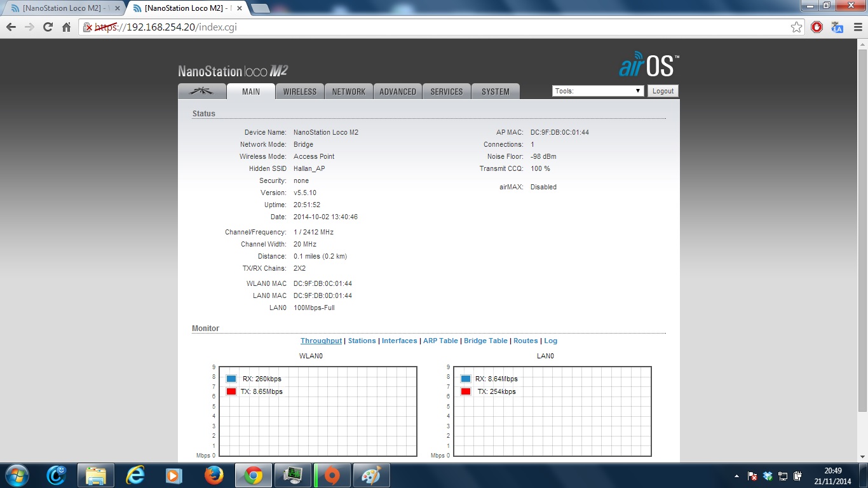Click the browser forward arrow

29,27
